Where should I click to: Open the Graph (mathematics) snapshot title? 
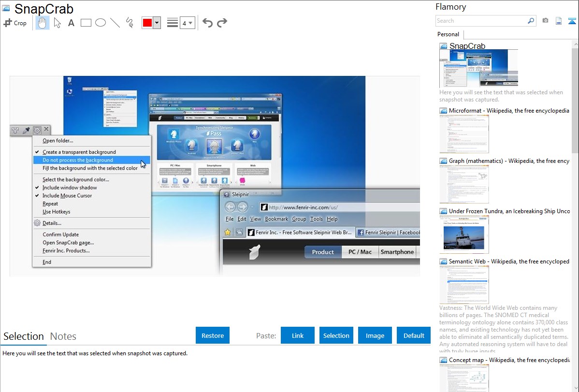[509, 161]
